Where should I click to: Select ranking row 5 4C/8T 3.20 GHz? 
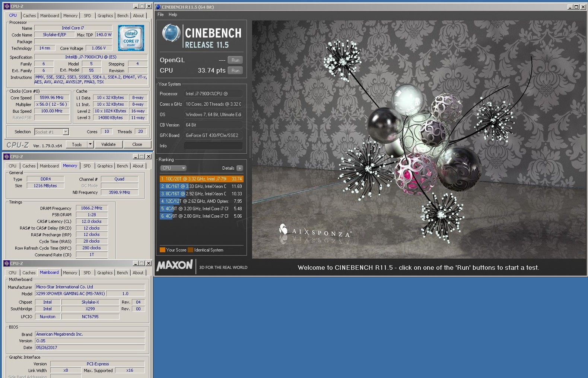[201, 209]
